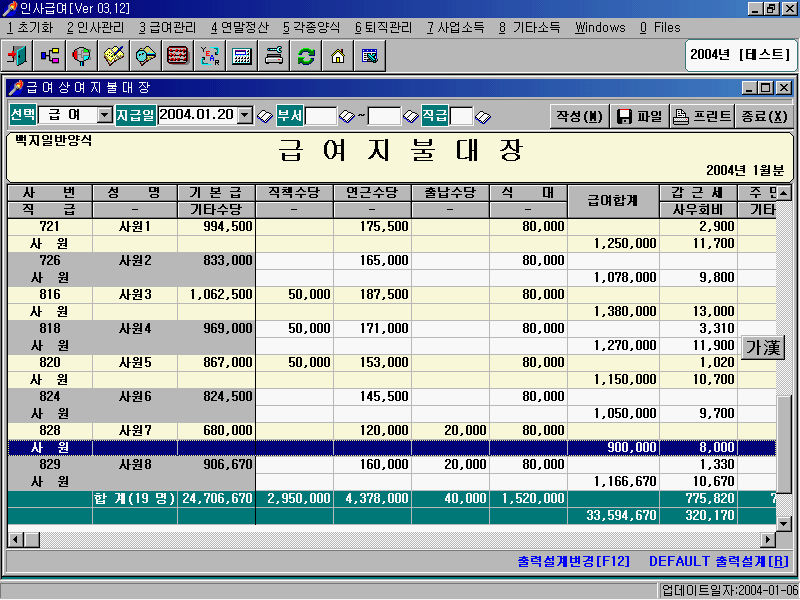Click 출력설계변경[F12] link
The image size is (800, 600).
tap(574, 562)
